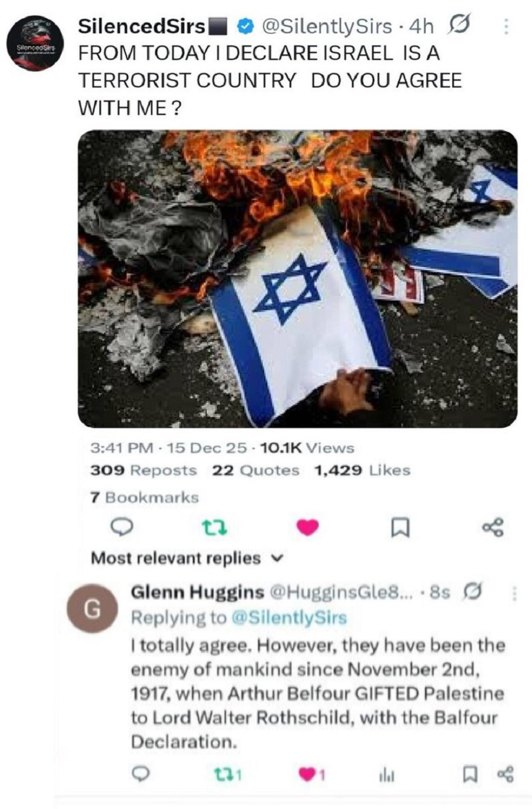532x809 pixels.
Task: Open the burning flag image attachment
Action: [x=297, y=279]
